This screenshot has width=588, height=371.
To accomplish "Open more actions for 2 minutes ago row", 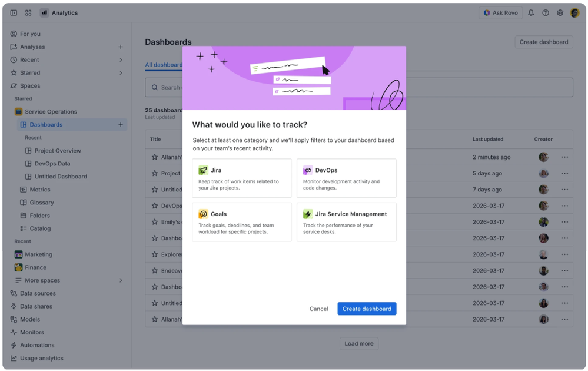I will tap(564, 157).
